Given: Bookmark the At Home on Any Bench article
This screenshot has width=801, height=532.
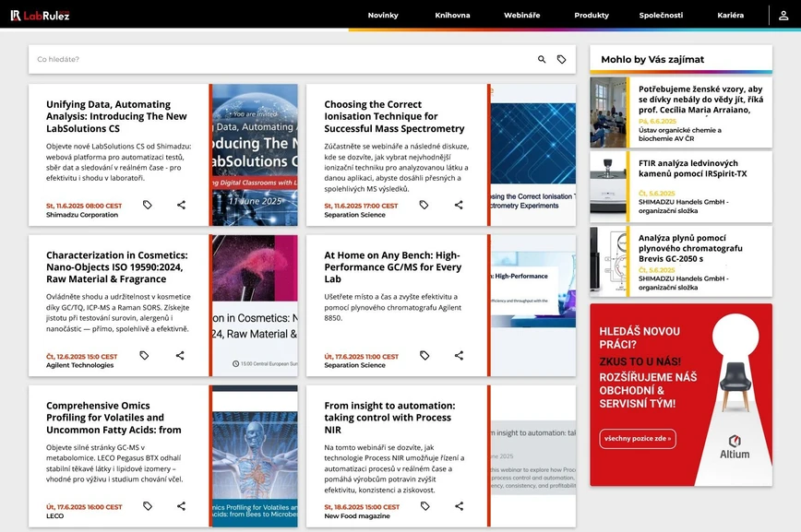Looking at the screenshot, I should (424, 355).
